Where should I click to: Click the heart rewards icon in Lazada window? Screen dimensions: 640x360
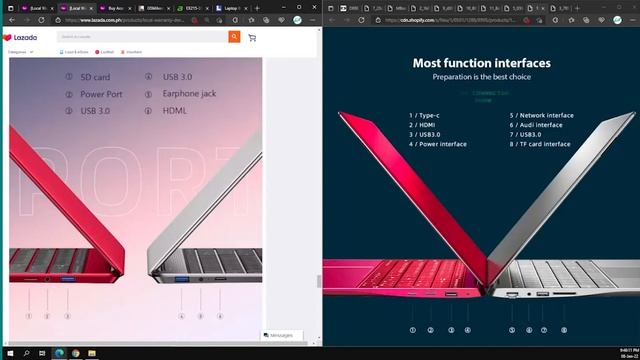[x=282, y=20]
